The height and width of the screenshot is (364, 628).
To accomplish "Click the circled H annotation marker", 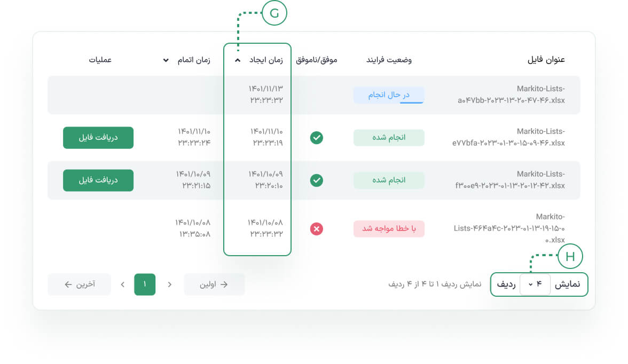I will coord(570,256).
